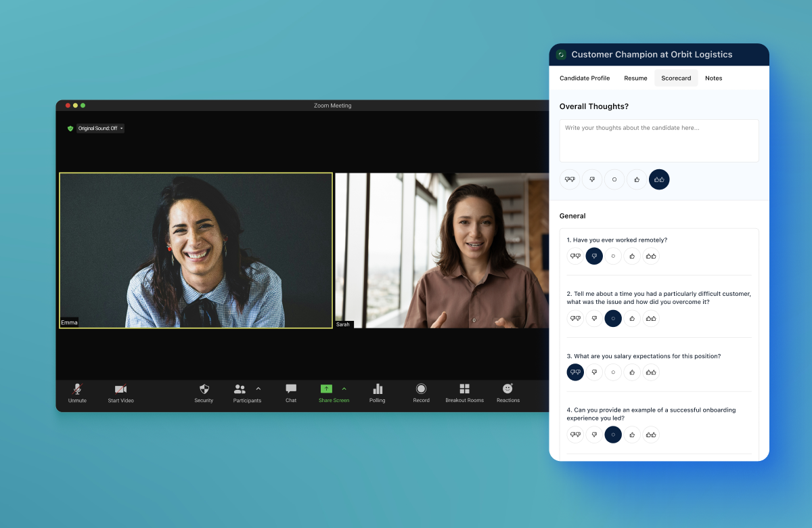Image resolution: width=812 pixels, height=528 pixels.
Task: Open the Security shield options
Action: pyautogui.click(x=204, y=389)
